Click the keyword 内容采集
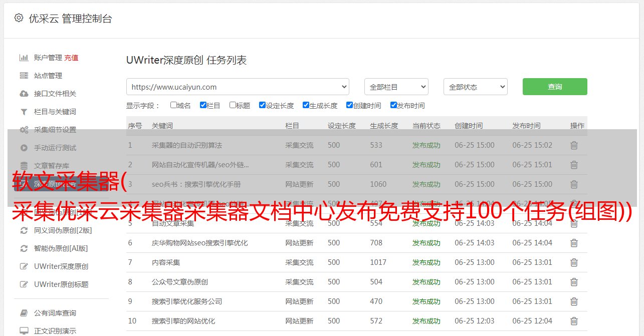The image size is (644, 336). [x=166, y=262]
